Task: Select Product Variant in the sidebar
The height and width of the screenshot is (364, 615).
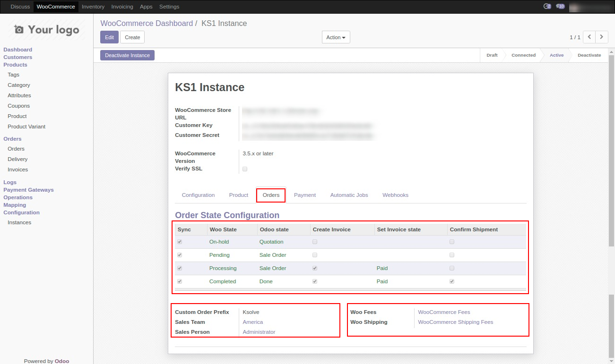Action: (26, 127)
